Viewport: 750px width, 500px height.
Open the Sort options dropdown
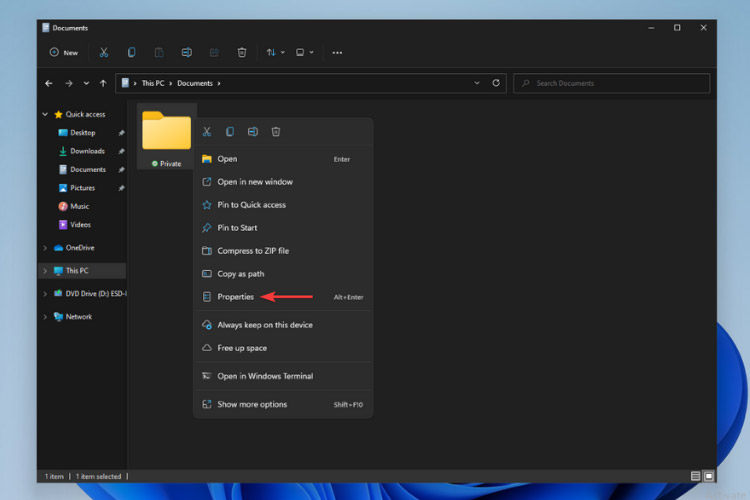[x=276, y=52]
